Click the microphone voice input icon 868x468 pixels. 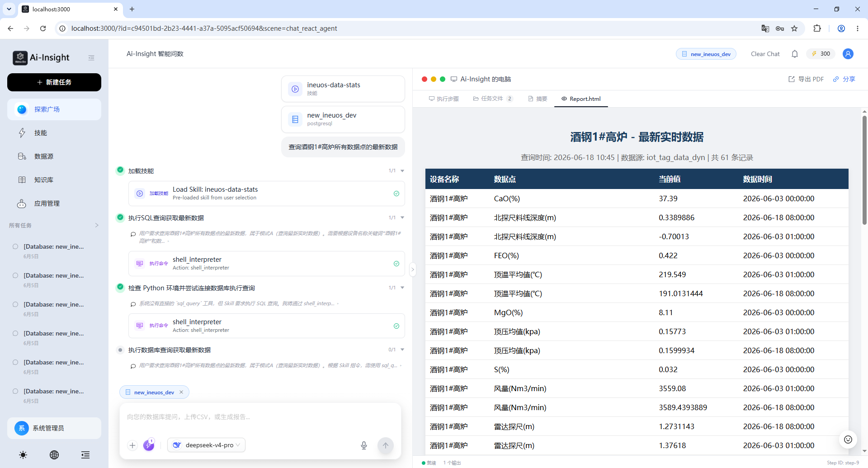click(x=364, y=445)
